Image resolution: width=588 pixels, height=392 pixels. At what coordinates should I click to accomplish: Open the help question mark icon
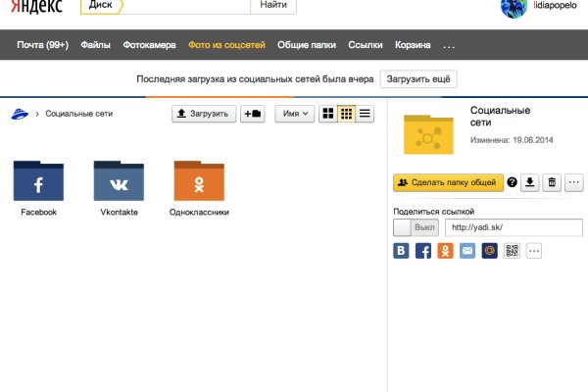(x=512, y=182)
